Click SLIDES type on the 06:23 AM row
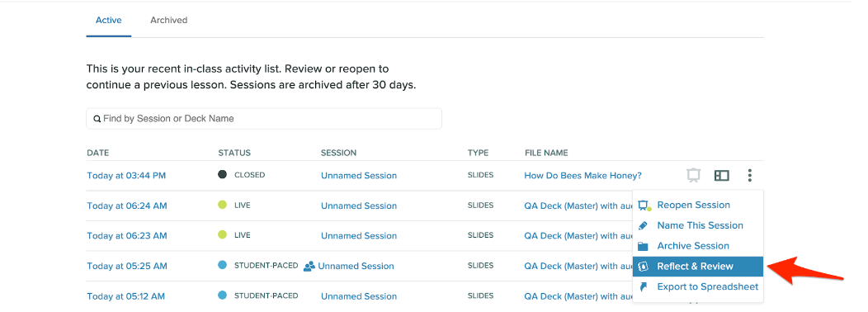This screenshot has height=312, width=868. point(480,235)
